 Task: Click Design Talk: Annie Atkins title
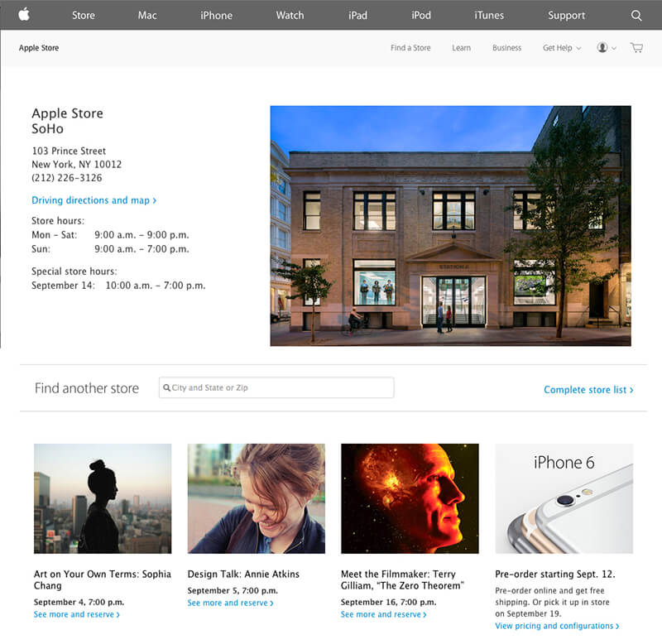tap(243, 574)
